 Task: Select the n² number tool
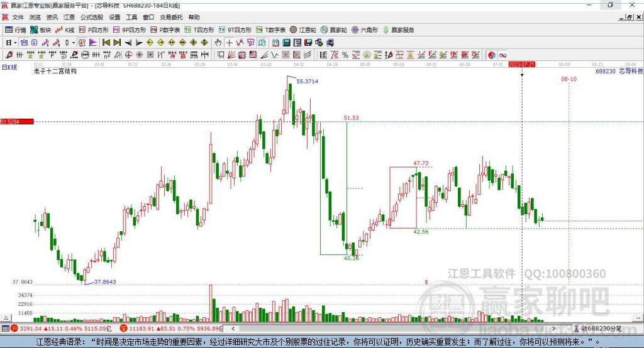point(107,55)
